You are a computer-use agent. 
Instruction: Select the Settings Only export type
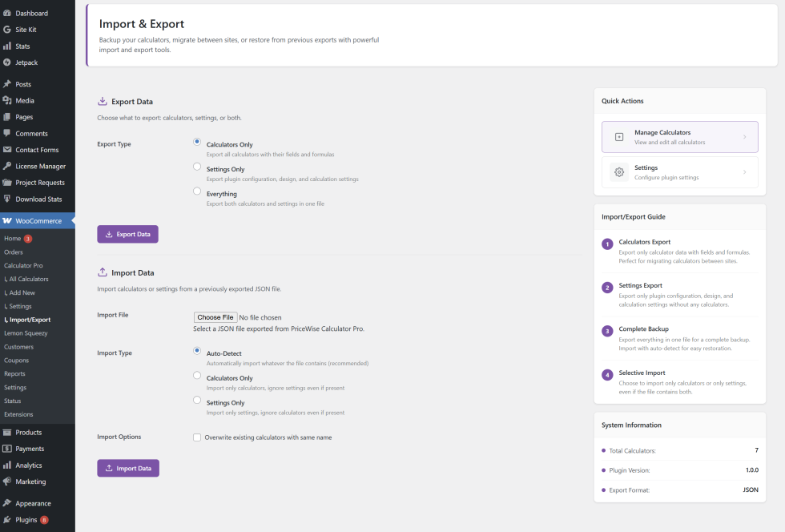pyautogui.click(x=197, y=167)
